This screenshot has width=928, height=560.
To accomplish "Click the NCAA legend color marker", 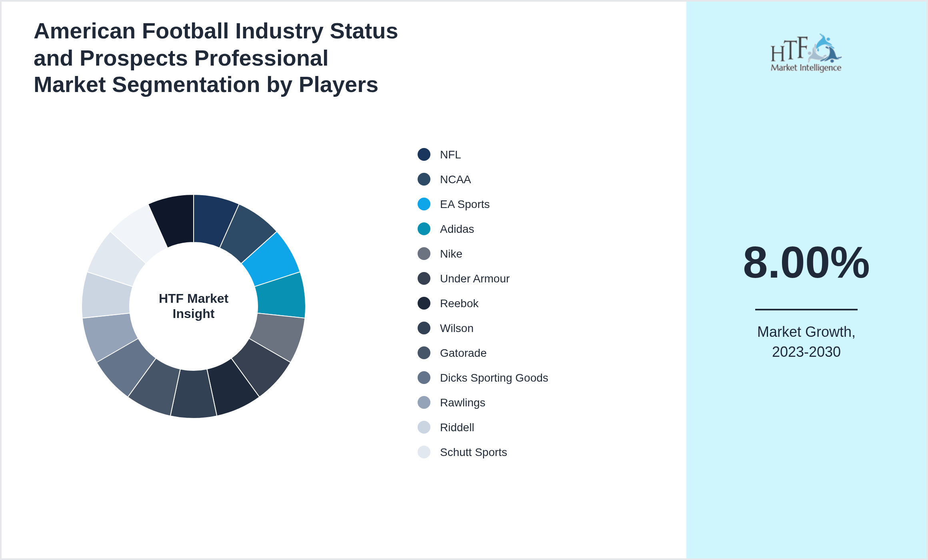I will tap(423, 180).
